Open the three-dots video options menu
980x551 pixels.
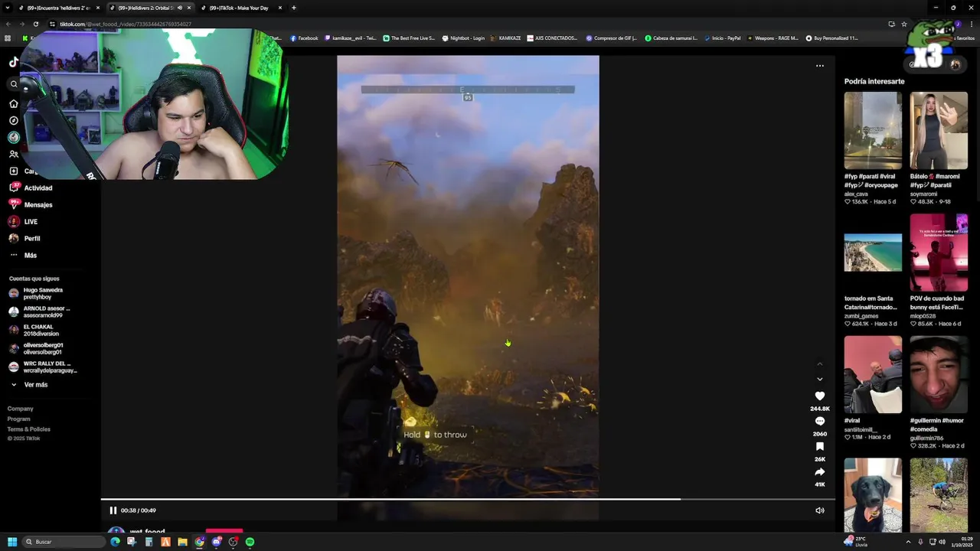pos(819,66)
